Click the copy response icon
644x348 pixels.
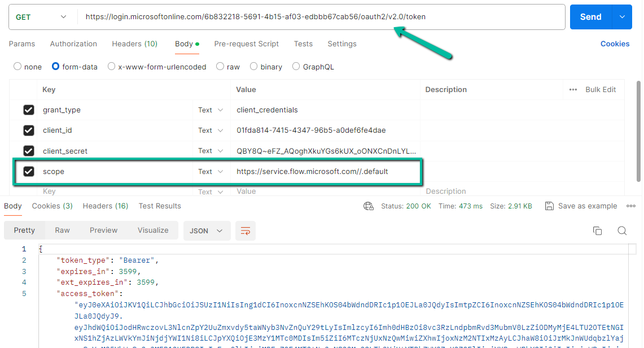[597, 230]
